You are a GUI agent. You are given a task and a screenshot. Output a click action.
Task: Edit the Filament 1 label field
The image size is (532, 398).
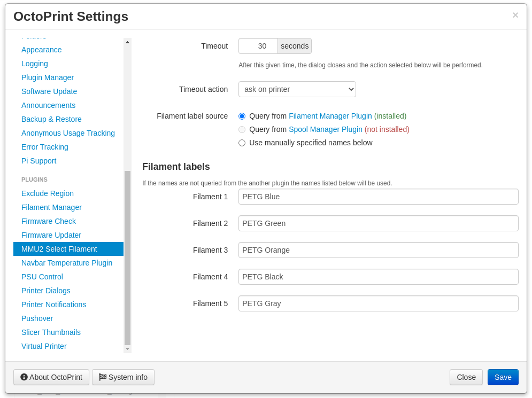[379, 197]
